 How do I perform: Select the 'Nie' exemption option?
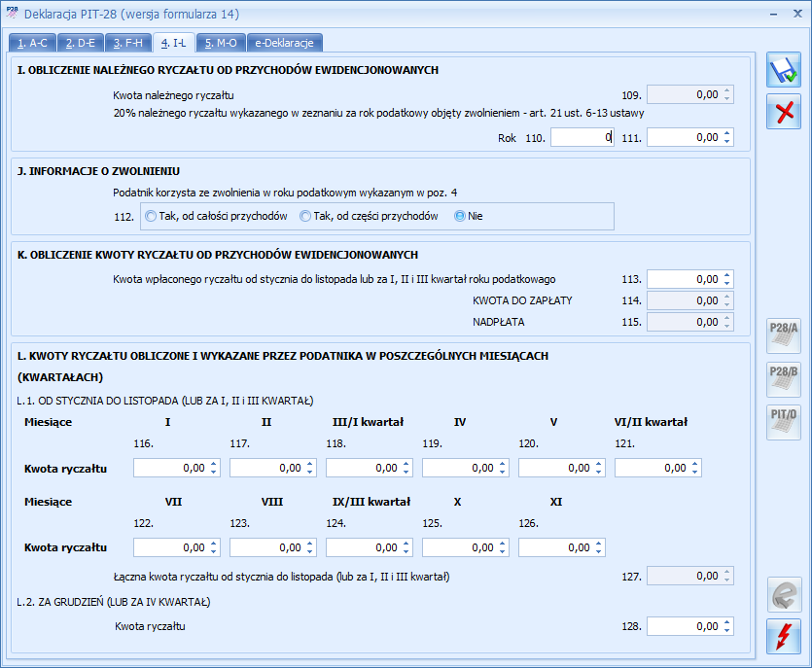pyautogui.click(x=468, y=216)
